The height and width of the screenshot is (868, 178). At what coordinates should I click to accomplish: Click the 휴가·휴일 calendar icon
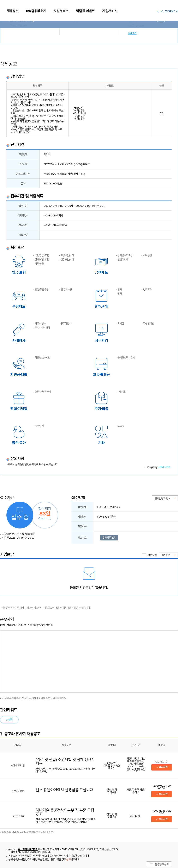pyautogui.click(x=101, y=295)
